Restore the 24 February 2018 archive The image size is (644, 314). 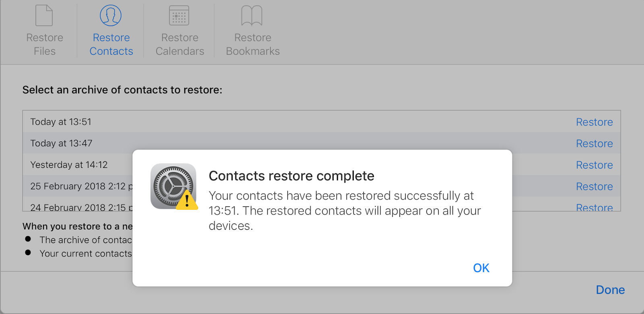pos(594,207)
